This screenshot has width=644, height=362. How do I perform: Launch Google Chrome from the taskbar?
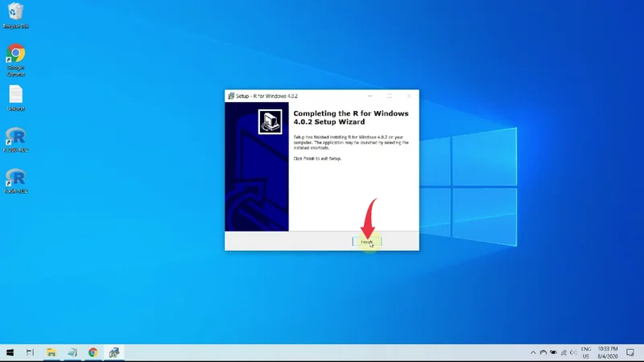[x=93, y=352]
